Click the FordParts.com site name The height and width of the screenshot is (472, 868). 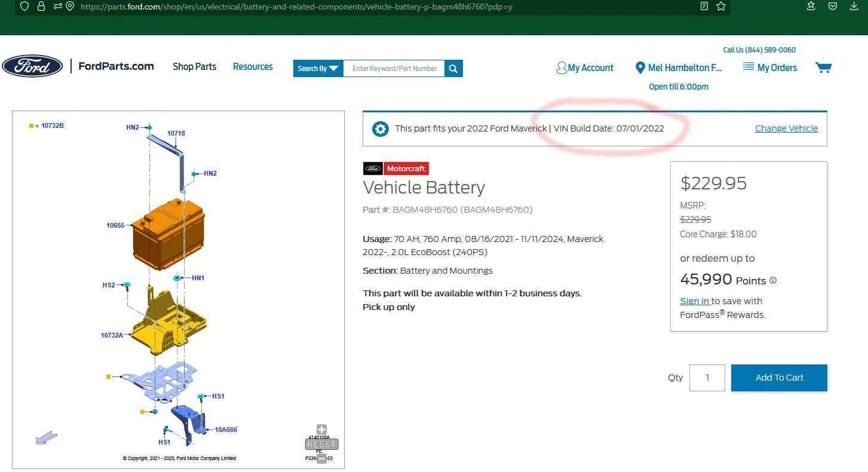click(x=116, y=66)
